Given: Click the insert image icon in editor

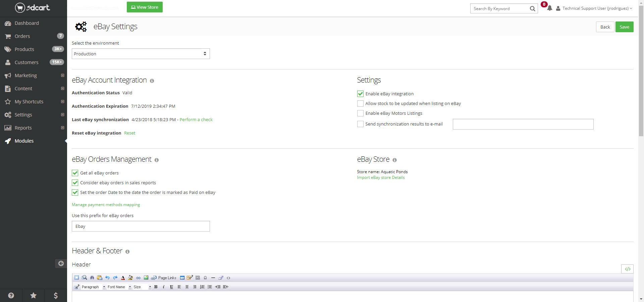Looking at the screenshot, I should pyautogui.click(x=146, y=278).
